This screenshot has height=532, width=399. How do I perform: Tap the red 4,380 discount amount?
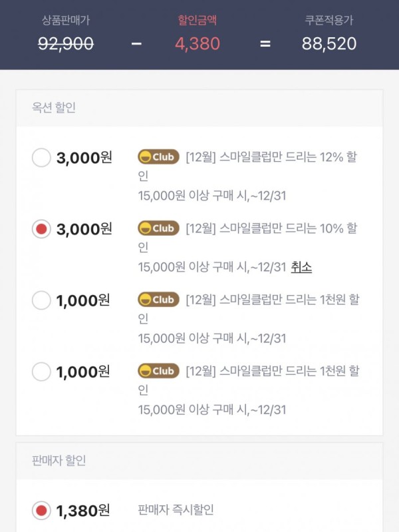click(198, 44)
